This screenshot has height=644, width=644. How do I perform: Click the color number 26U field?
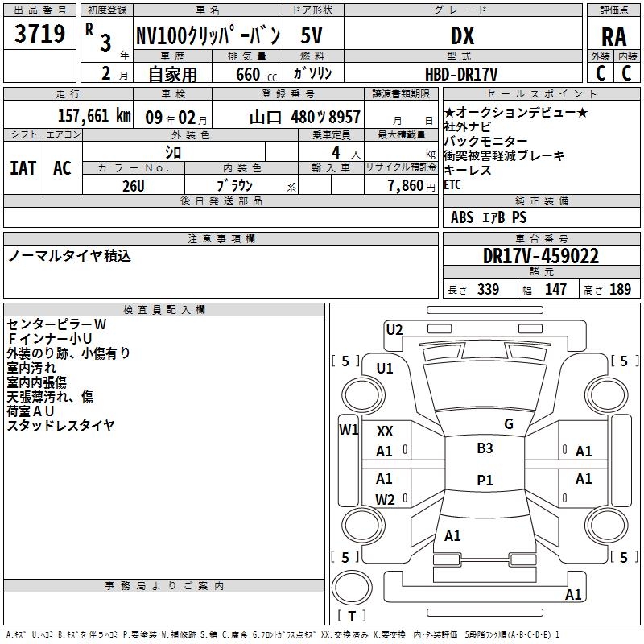(x=134, y=185)
